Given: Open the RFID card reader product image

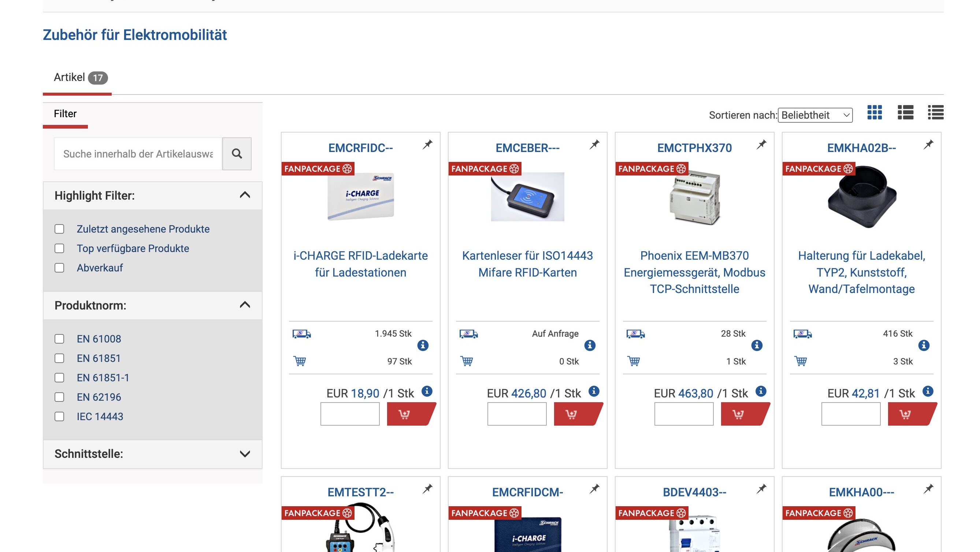Looking at the screenshot, I should click(x=528, y=197).
